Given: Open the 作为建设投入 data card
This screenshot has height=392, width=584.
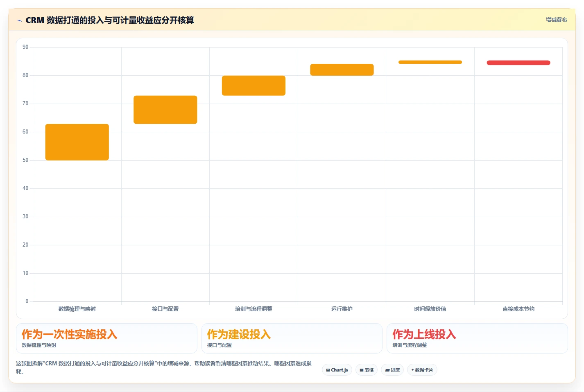Looking at the screenshot, I should (x=292, y=338).
